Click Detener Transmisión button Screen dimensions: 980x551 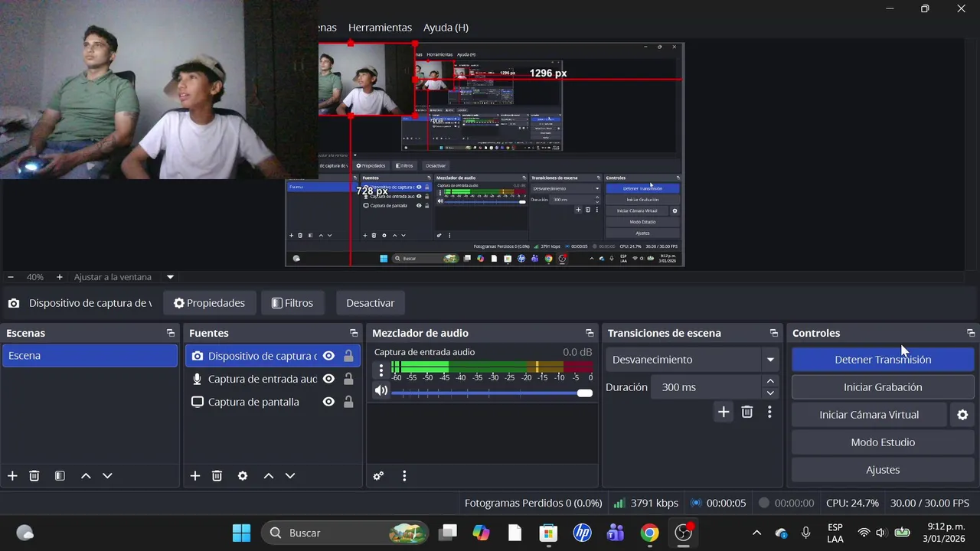pyautogui.click(x=883, y=360)
